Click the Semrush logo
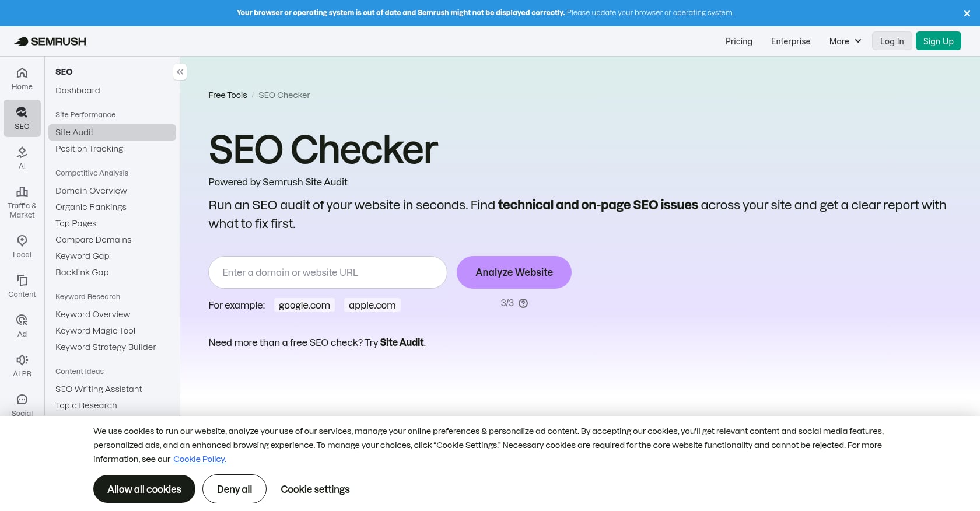The width and height of the screenshot is (980, 511). pos(50,41)
